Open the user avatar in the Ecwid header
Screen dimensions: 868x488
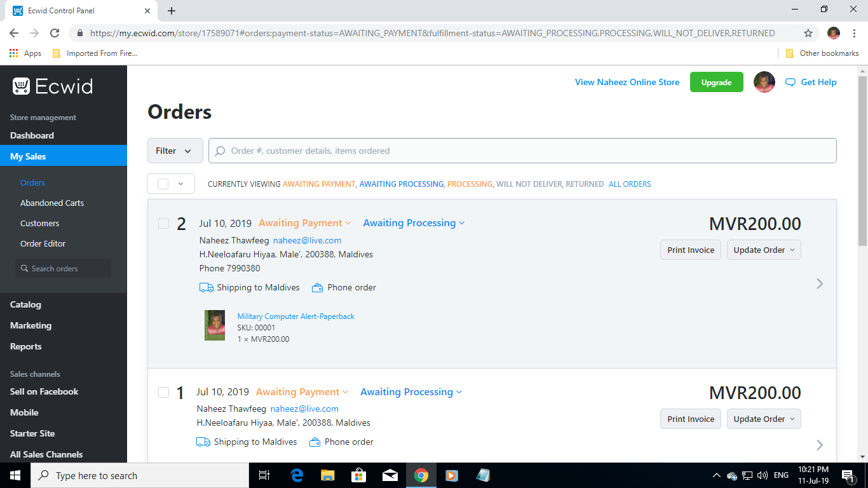point(764,82)
